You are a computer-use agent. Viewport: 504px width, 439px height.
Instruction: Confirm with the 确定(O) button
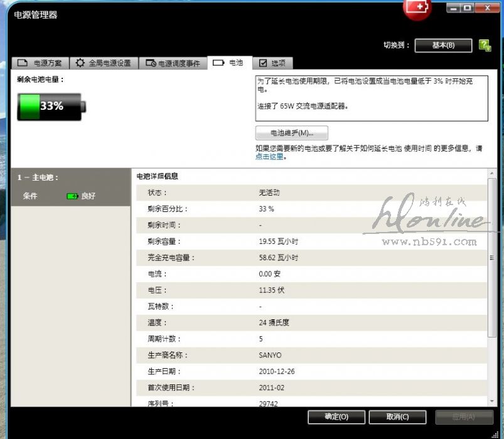(x=336, y=417)
